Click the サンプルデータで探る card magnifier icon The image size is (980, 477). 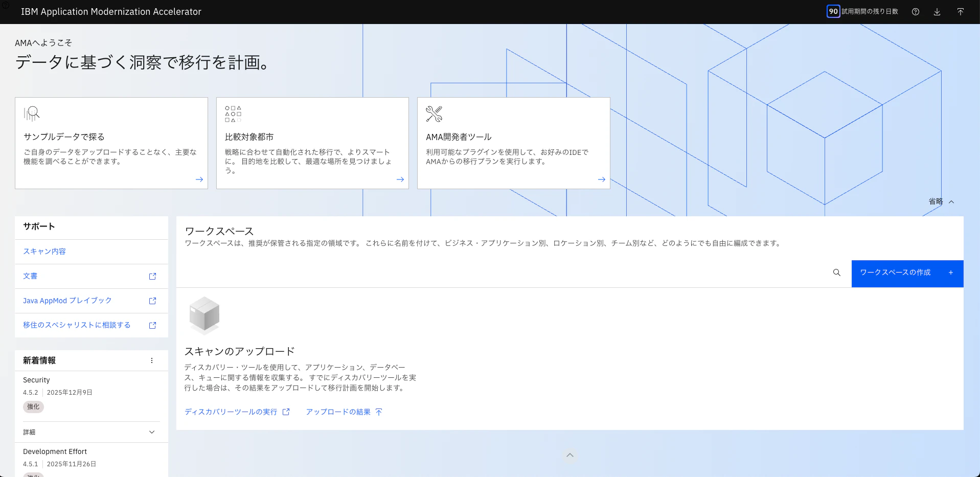pyautogui.click(x=32, y=113)
